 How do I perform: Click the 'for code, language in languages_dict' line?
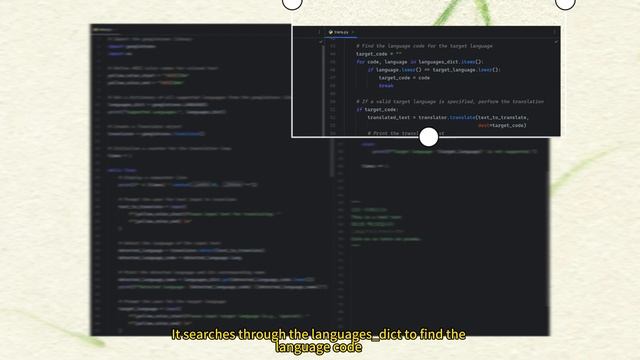coord(420,62)
